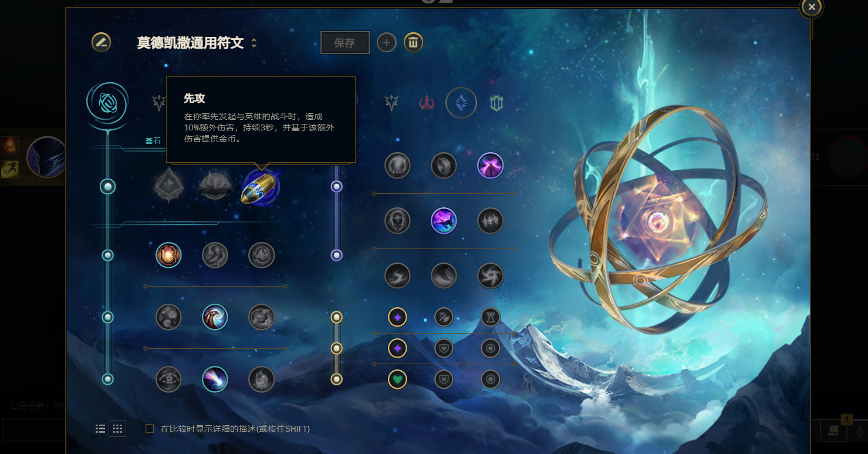Click the 保存 save button
This screenshot has height=454, width=868.
pos(345,43)
